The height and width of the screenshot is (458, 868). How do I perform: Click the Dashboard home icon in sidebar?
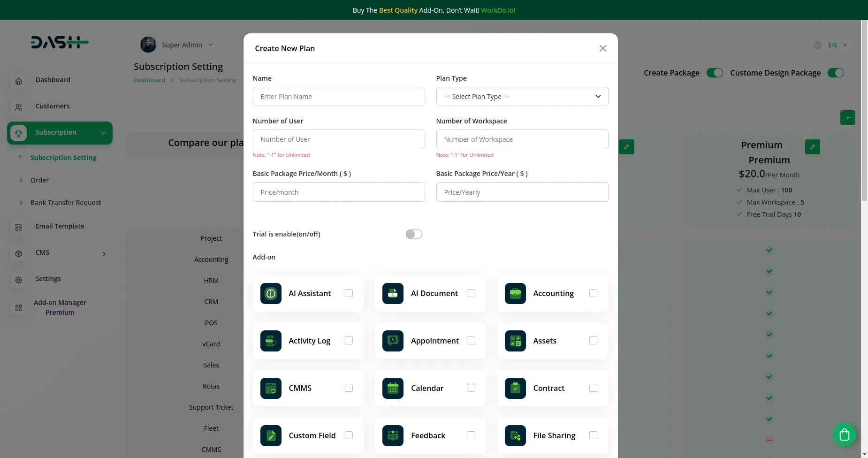[x=19, y=81]
